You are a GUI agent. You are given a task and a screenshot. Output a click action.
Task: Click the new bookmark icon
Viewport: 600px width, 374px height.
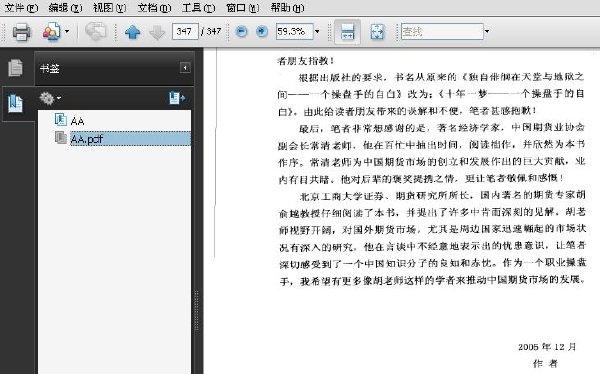tap(177, 98)
